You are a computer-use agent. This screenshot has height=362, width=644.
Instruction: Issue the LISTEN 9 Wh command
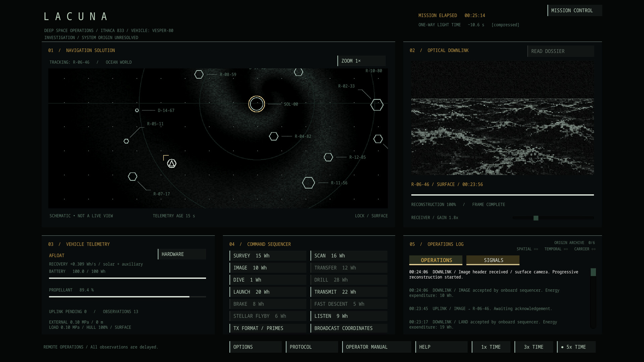(x=349, y=316)
